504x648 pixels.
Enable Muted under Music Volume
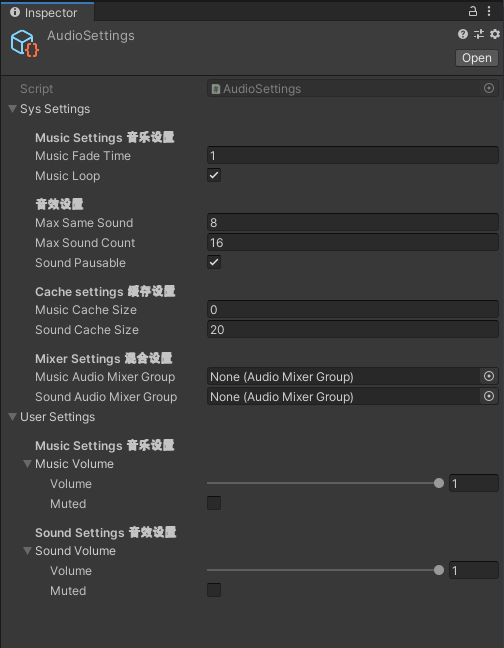click(x=214, y=503)
